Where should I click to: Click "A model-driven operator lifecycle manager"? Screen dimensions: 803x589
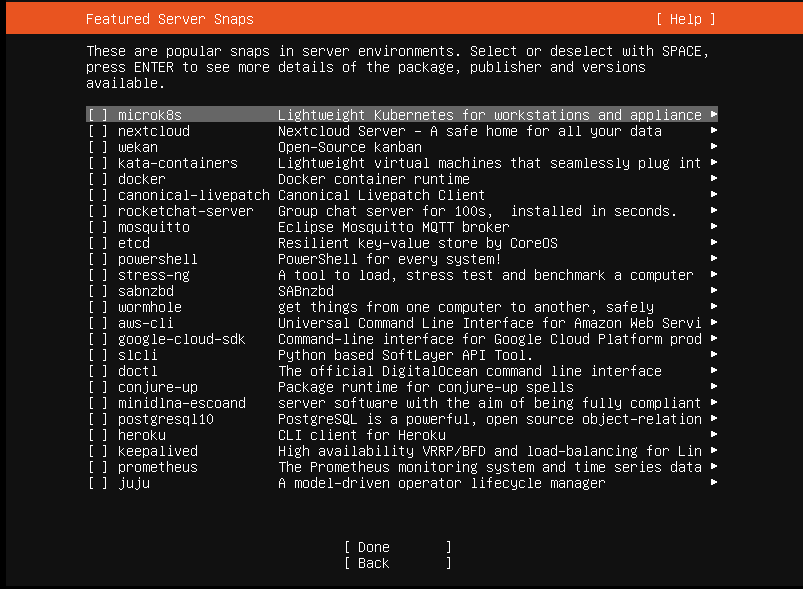(x=442, y=483)
